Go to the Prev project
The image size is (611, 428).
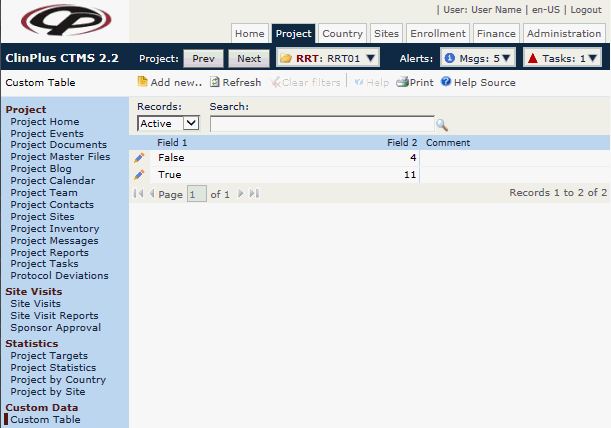pos(203,58)
